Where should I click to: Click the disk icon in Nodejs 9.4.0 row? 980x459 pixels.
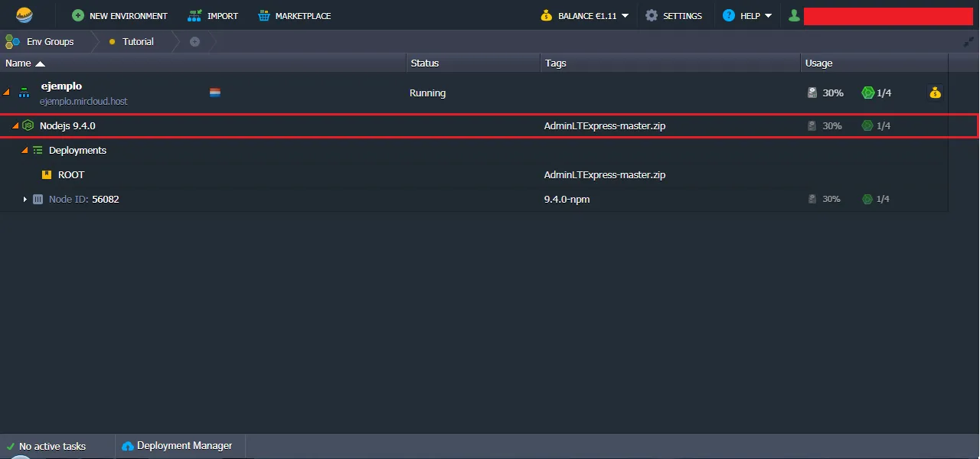click(x=812, y=125)
